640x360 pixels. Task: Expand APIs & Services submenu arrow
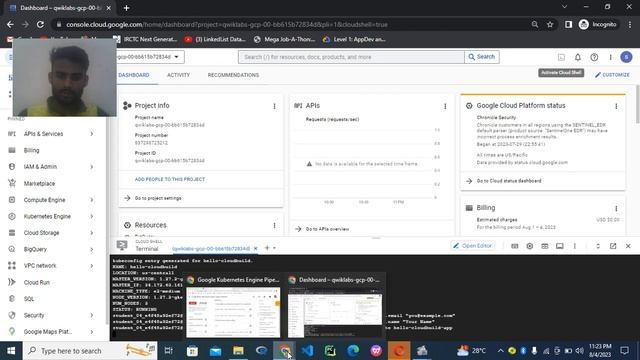tap(92, 134)
